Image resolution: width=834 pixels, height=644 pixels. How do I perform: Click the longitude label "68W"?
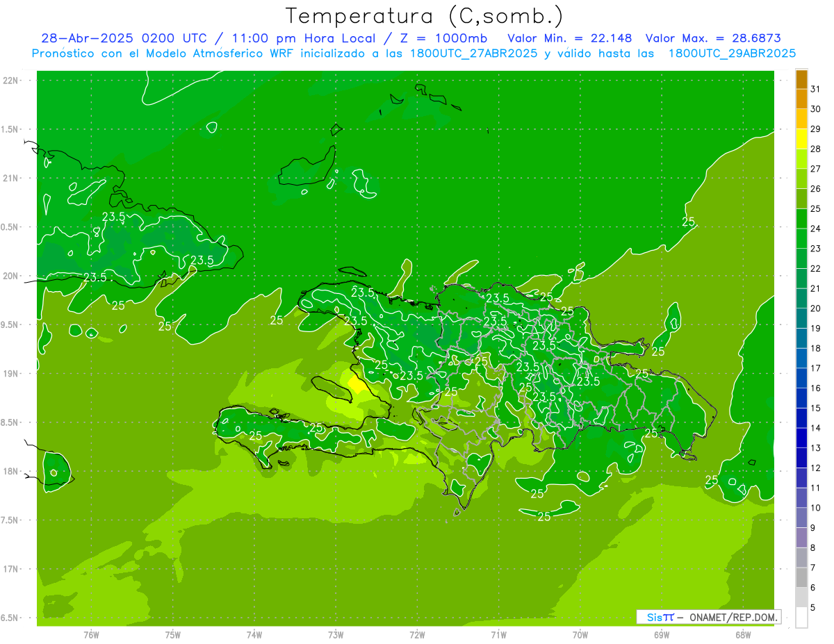[743, 634]
